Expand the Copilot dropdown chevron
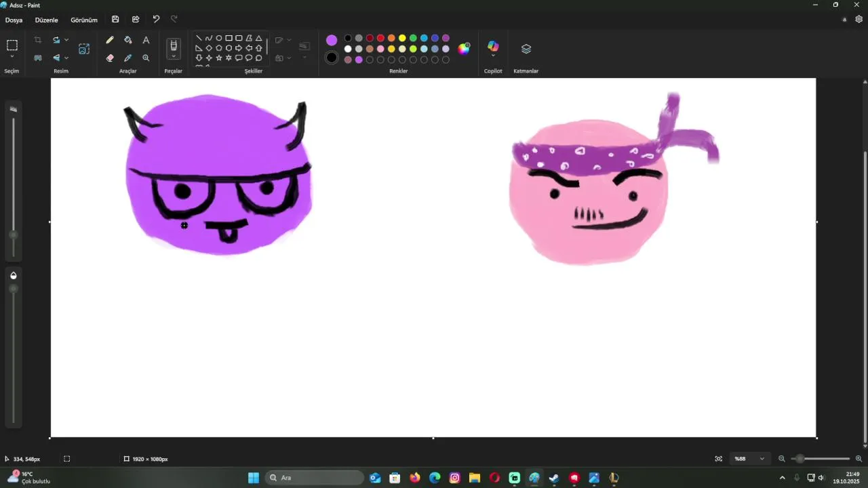The height and width of the screenshot is (488, 868). [493, 56]
